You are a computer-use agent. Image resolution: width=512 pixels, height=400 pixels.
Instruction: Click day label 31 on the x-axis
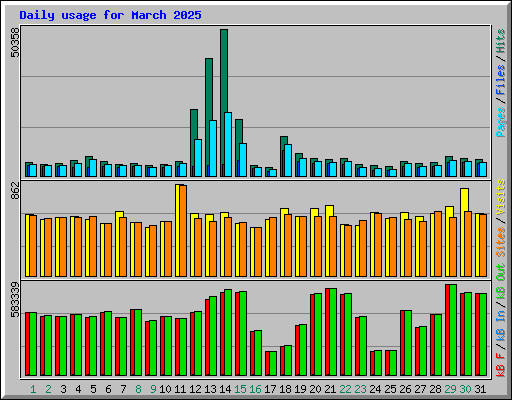[480, 389]
